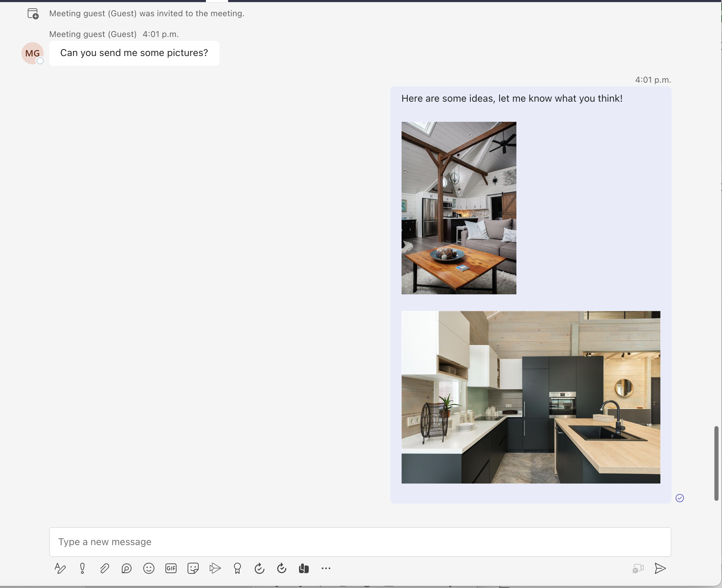Open the emoji picker
722x588 pixels.
[x=149, y=568]
